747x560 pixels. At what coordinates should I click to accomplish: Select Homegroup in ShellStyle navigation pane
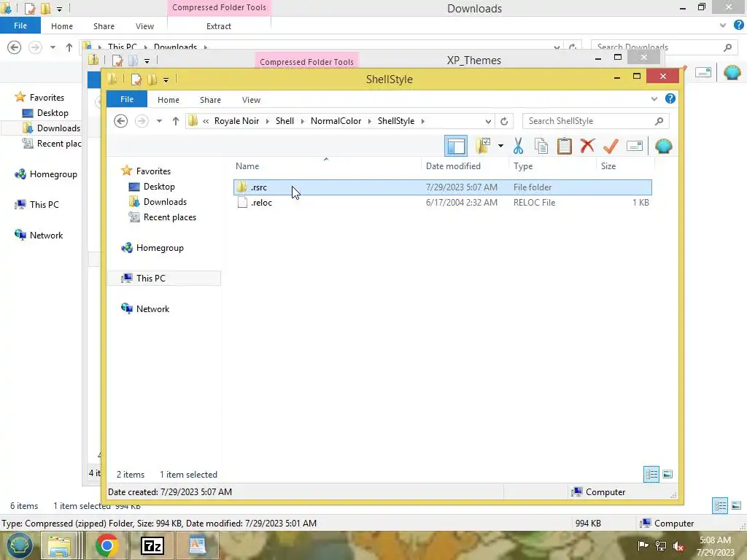(160, 248)
